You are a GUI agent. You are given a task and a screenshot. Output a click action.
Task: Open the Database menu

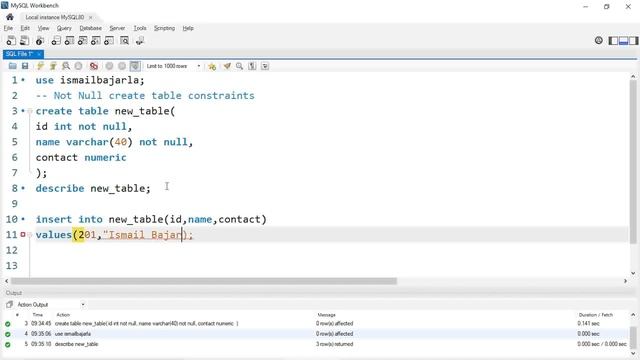(x=91, y=28)
